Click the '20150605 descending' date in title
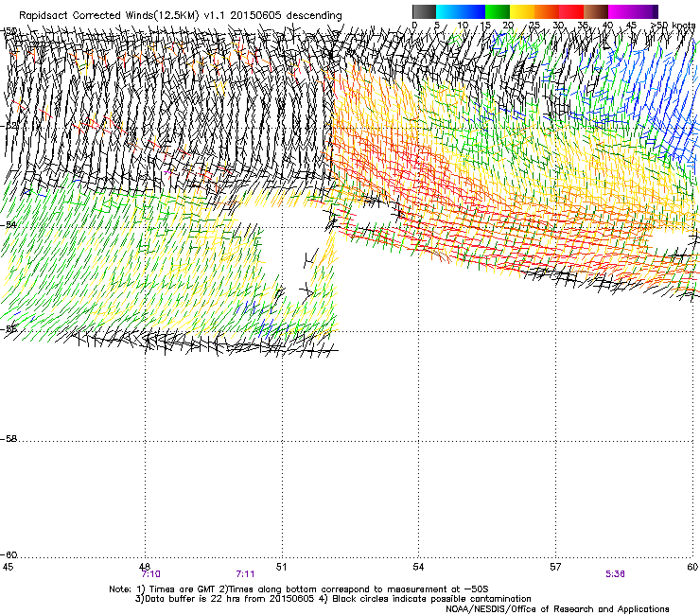 point(287,16)
